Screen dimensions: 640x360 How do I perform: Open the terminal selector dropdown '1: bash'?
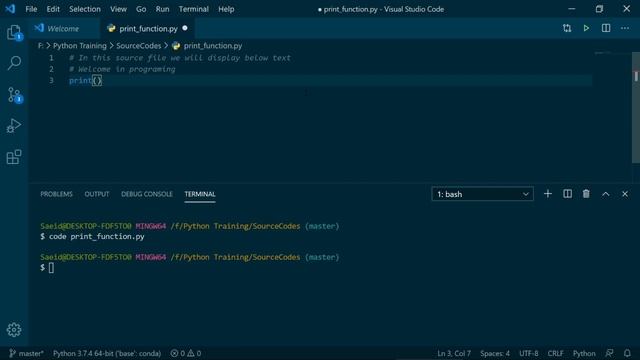pyautogui.click(x=482, y=194)
